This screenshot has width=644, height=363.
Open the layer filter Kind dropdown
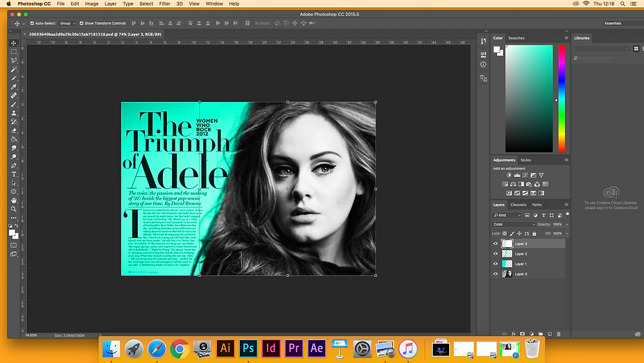tap(507, 215)
